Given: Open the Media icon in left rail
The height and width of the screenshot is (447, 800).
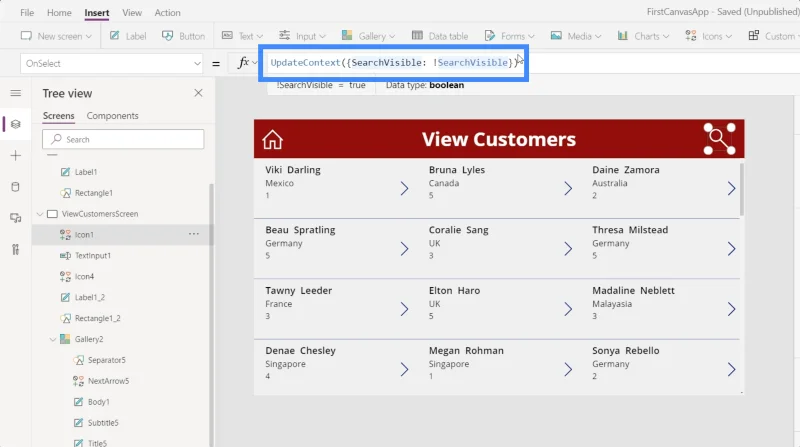Looking at the screenshot, I should tap(16, 218).
